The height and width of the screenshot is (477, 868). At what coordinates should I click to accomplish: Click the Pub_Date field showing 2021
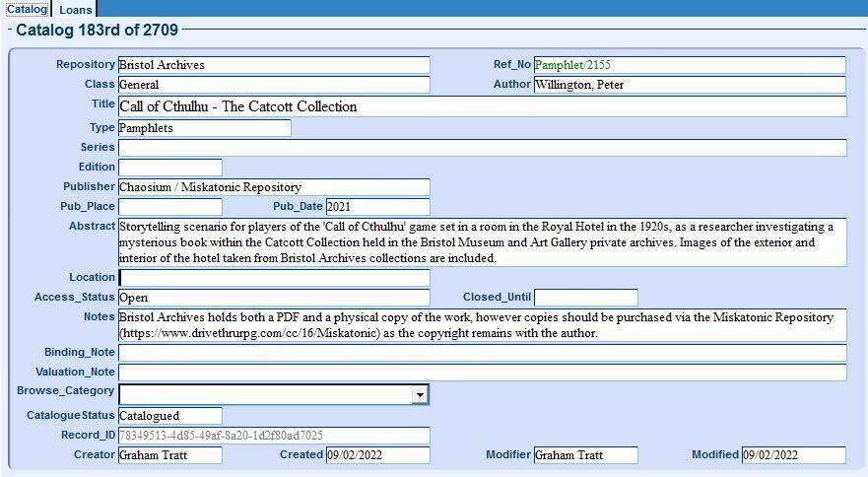[378, 207]
